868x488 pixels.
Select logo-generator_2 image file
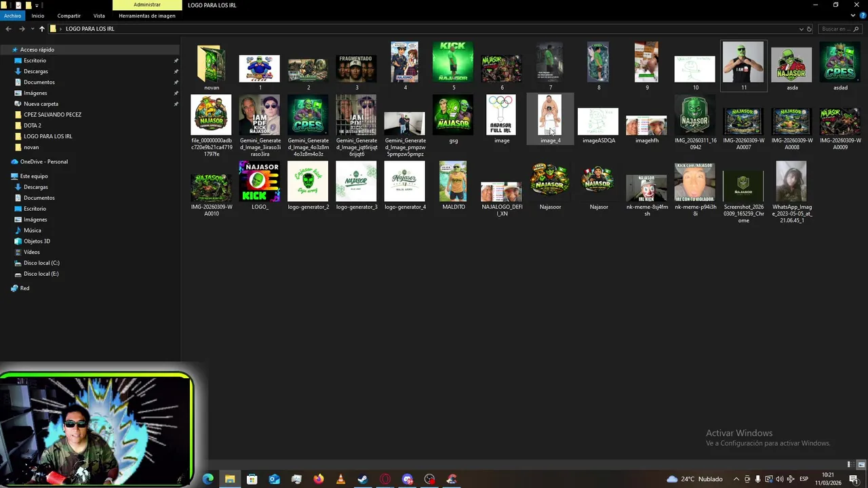pyautogui.click(x=308, y=181)
